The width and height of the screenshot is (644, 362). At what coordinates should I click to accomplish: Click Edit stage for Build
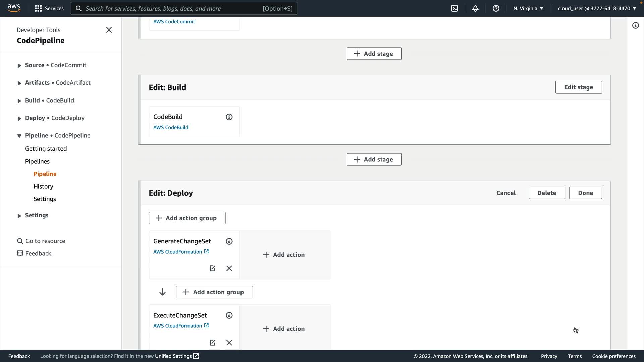pos(578,87)
